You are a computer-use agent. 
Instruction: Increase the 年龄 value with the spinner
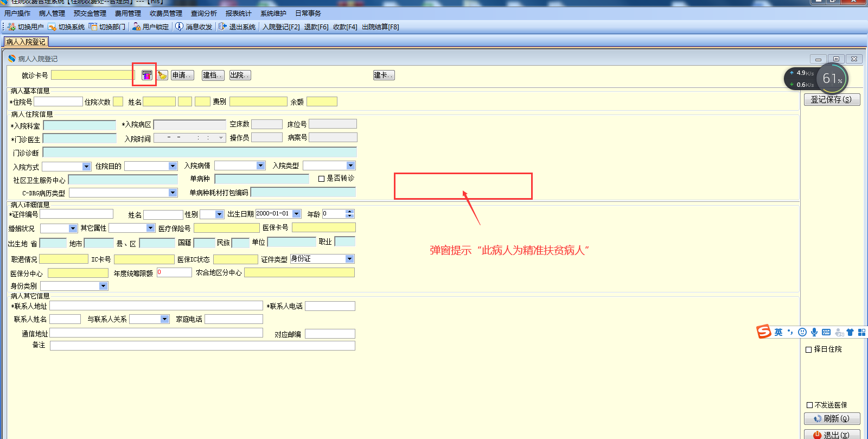[x=350, y=212]
